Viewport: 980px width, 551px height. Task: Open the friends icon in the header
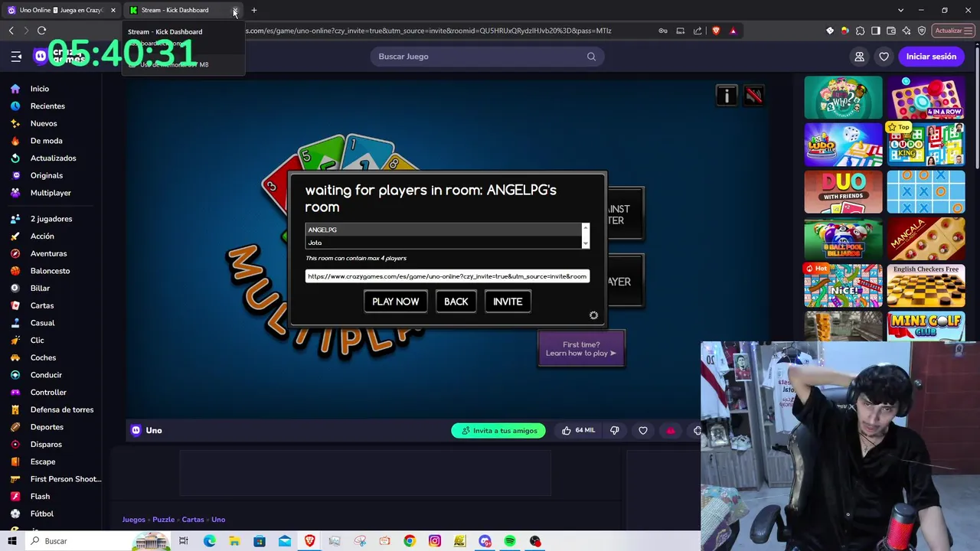click(859, 57)
